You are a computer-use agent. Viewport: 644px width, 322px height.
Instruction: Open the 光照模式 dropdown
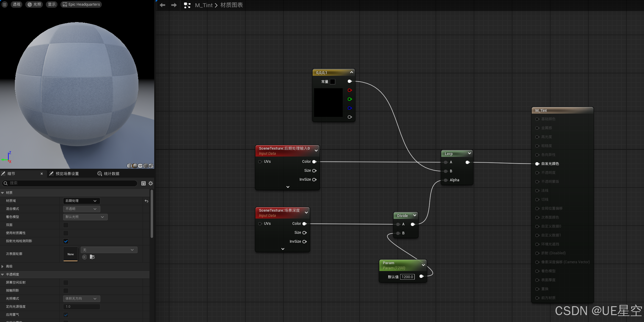[82, 299]
